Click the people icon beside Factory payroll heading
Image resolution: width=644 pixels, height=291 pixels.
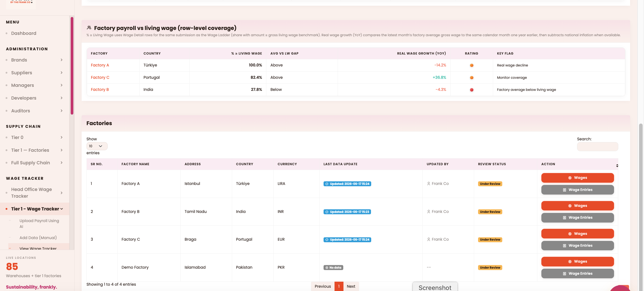point(89,28)
